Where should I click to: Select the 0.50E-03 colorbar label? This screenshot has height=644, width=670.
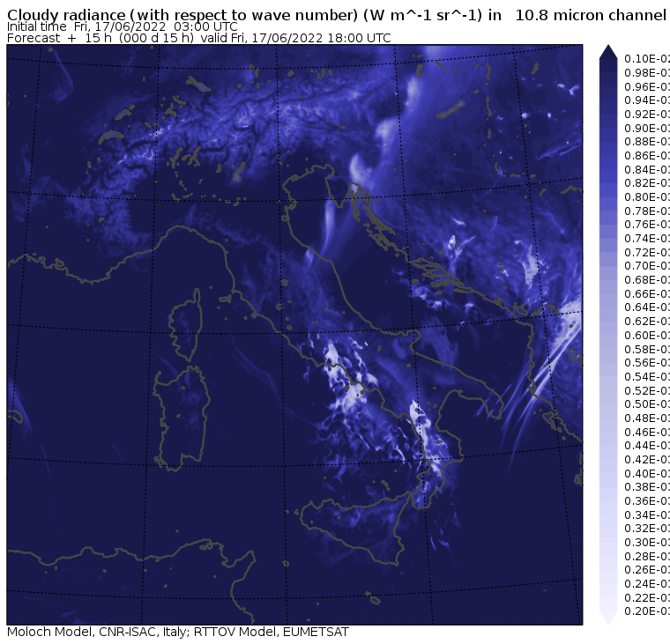647,404
